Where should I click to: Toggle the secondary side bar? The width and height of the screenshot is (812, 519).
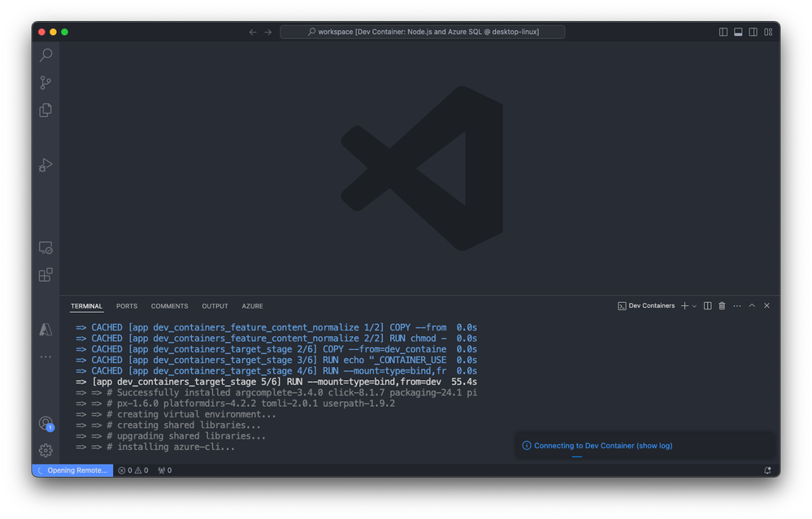click(753, 32)
